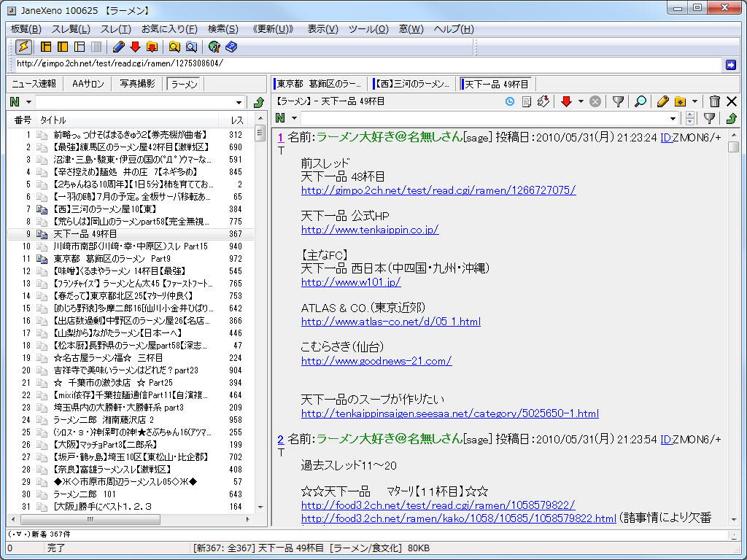Open dropdown beside thread pane N icon

294,118
